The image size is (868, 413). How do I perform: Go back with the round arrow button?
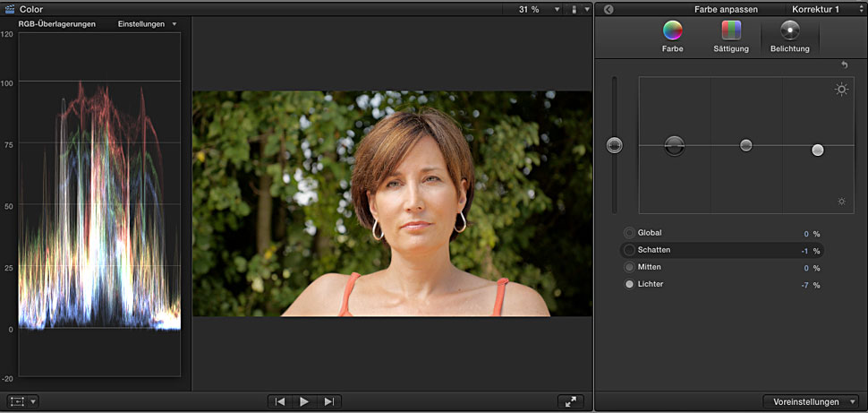tap(608, 10)
